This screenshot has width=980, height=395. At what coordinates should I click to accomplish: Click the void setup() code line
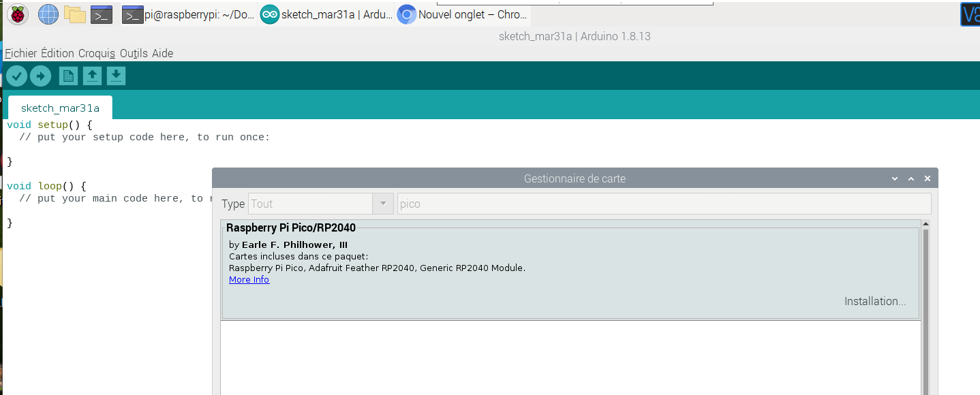(x=49, y=125)
